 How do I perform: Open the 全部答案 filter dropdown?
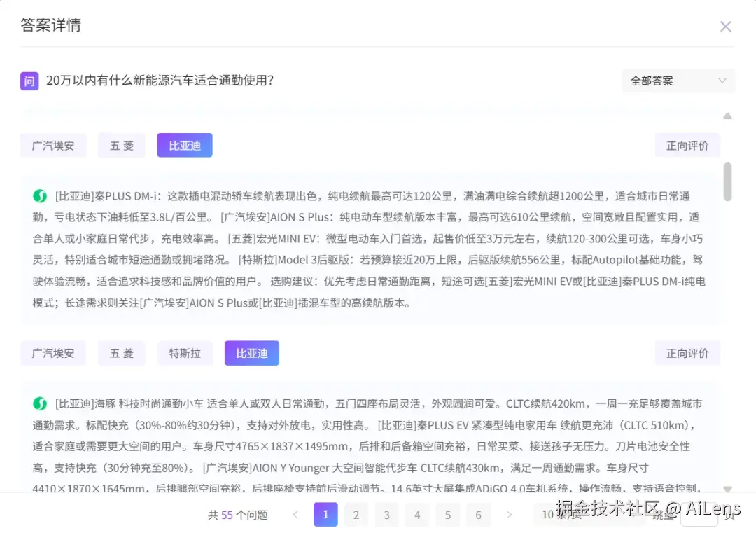678,81
